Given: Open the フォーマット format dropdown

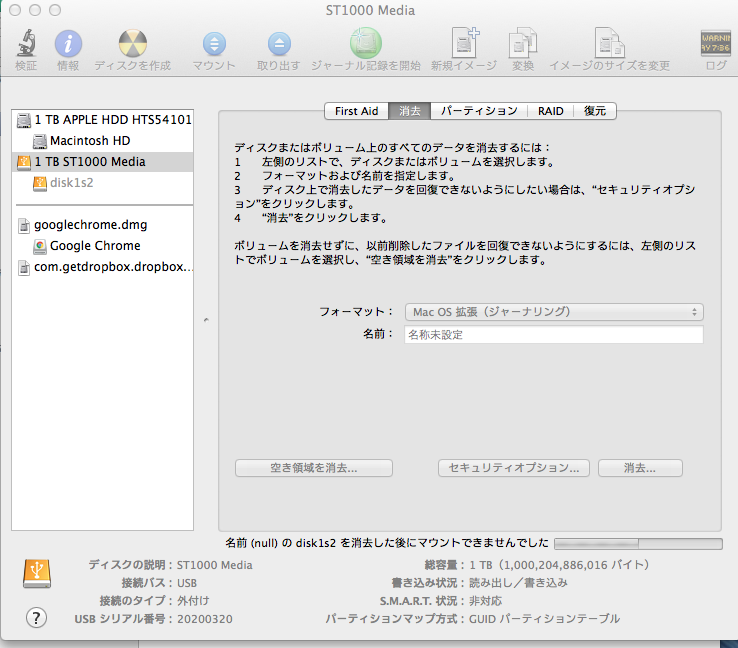Looking at the screenshot, I should (553, 312).
